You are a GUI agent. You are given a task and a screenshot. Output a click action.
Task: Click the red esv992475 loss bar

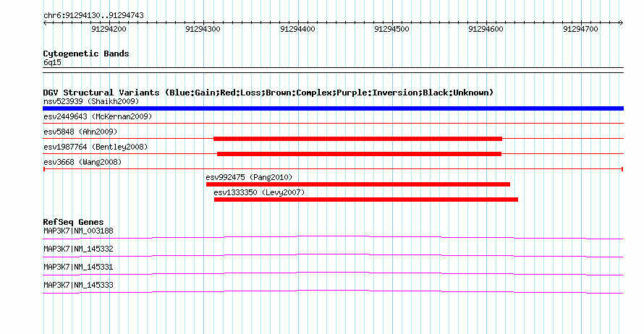click(358, 184)
